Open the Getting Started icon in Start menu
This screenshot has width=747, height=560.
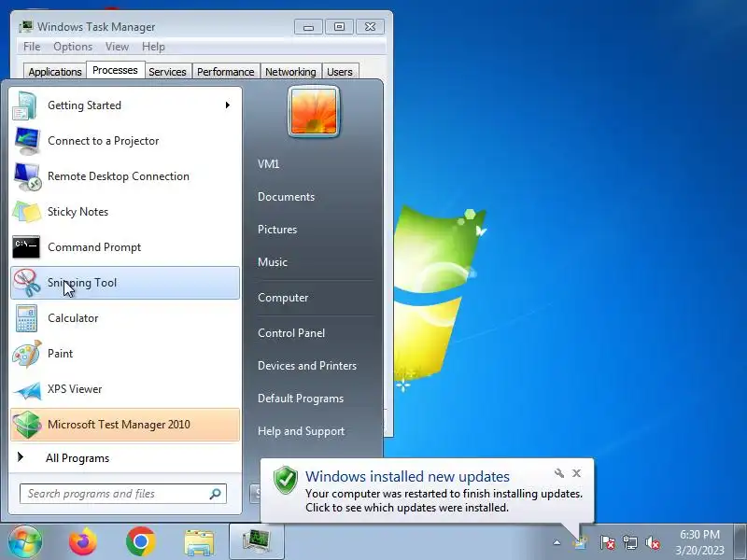(x=25, y=105)
